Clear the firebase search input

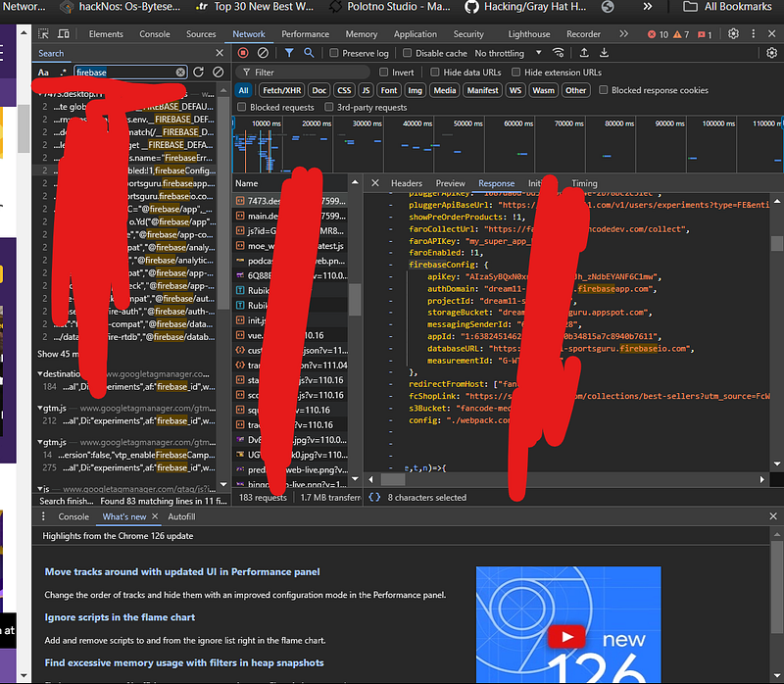pos(180,73)
